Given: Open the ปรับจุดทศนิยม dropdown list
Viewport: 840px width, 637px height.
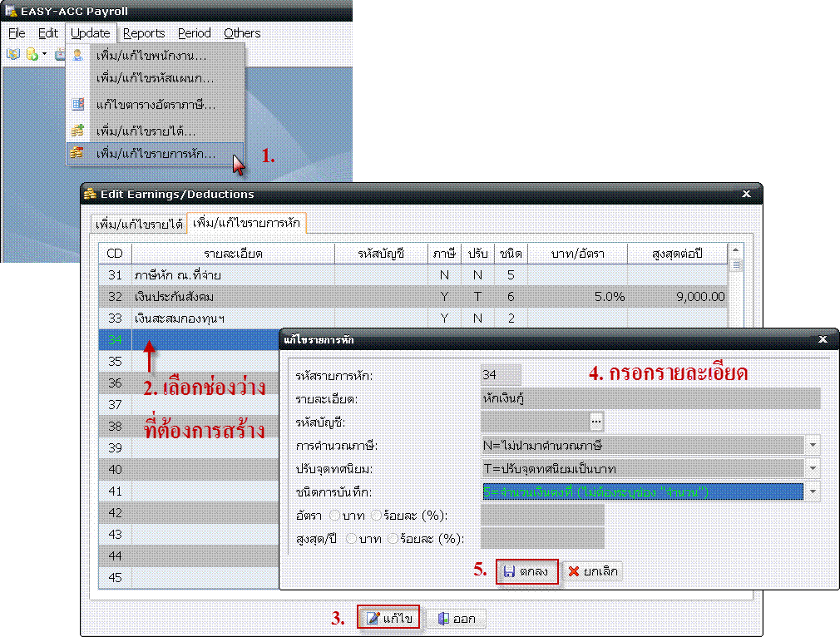Looking at the screenshot, I should click(x=813, y=468).
